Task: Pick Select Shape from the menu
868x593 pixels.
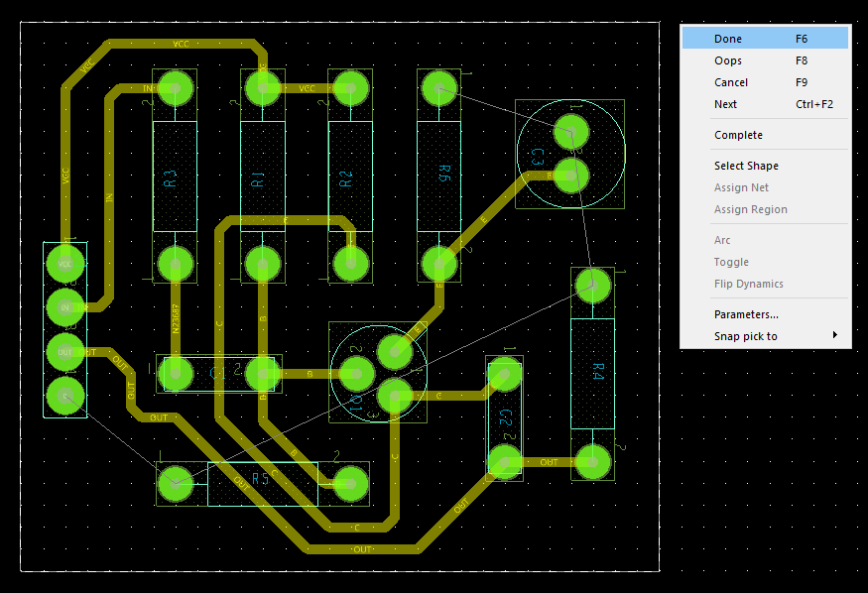Action: tap(765, 166)
